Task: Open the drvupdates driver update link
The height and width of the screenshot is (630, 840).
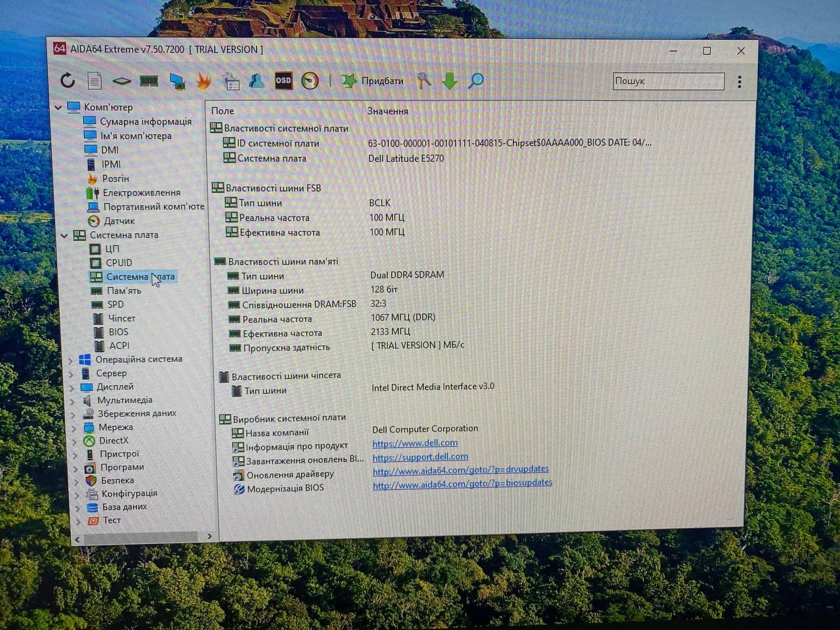Action: click(461, 471)
